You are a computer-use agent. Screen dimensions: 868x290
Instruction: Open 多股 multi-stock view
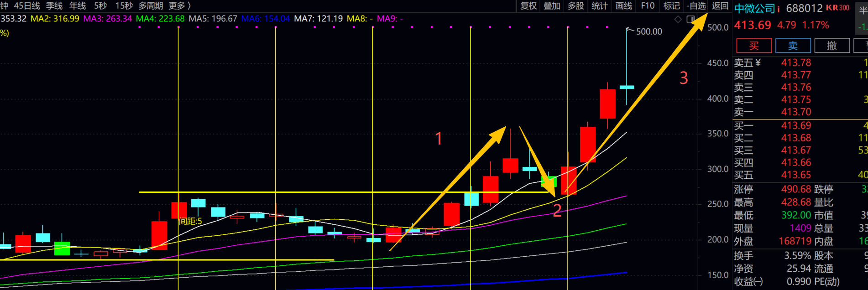point(576,6)
